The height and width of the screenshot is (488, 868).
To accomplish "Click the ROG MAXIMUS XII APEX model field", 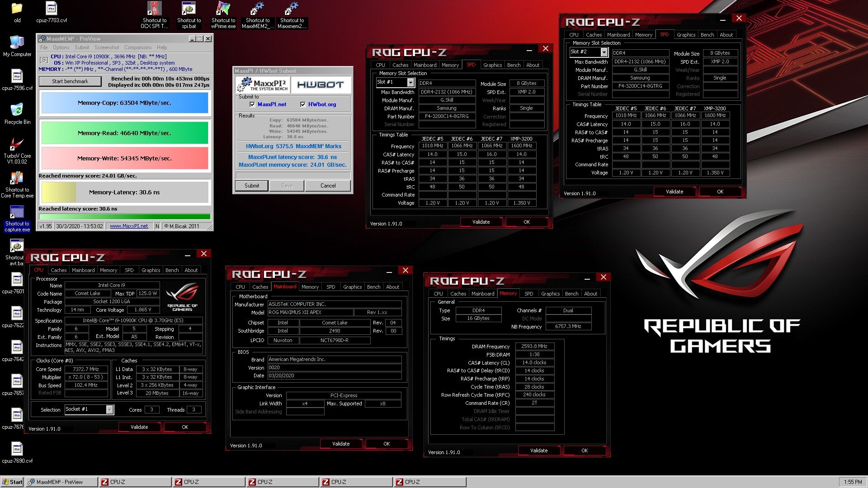I will click(x=310, y=313).
